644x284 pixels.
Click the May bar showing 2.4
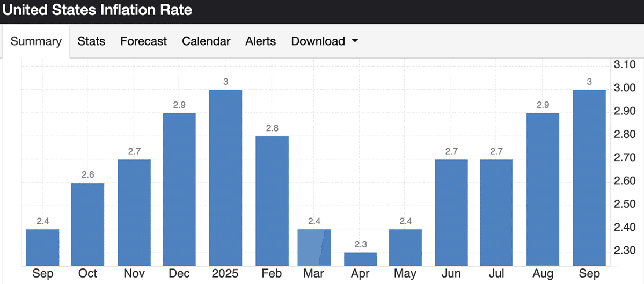(x=406, y=247)
